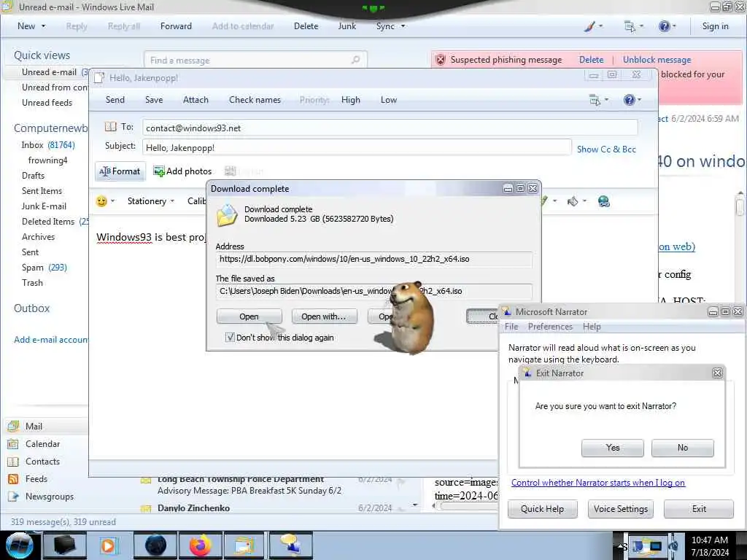The height and width of the screenshot is (560, 747).
Task: Click the address book icon beside To
Action: point(111,127)
